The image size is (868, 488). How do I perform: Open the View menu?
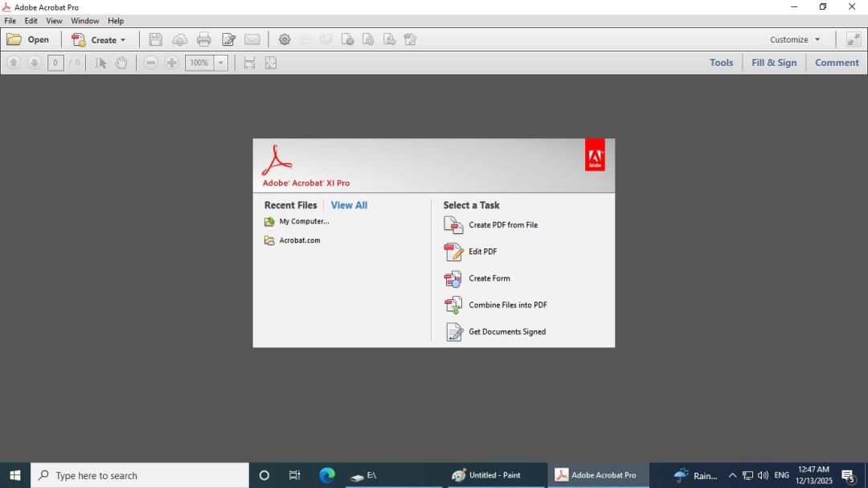(54, 20)
